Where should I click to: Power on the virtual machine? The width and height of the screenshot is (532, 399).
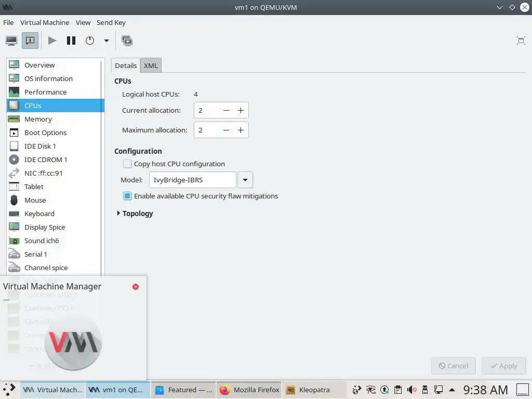click(52, 41)
